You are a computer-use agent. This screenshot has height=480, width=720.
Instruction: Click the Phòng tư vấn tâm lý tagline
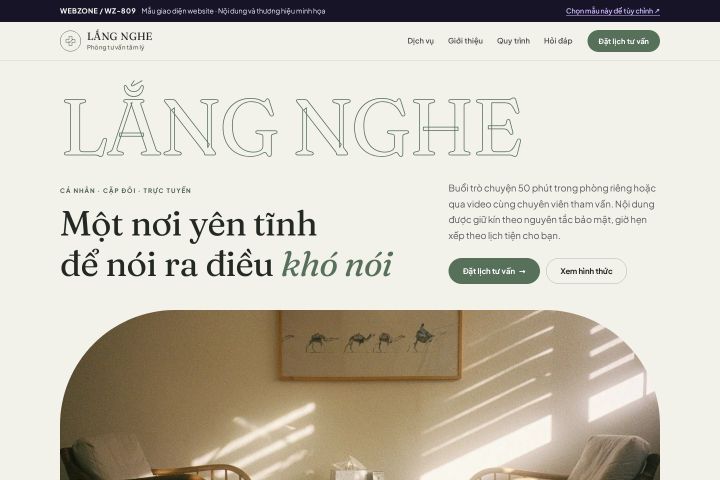click(x=115, y=47)
